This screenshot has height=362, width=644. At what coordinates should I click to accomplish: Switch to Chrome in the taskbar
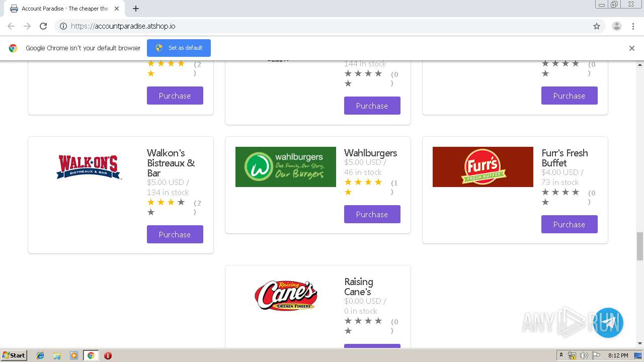(91, 355)
